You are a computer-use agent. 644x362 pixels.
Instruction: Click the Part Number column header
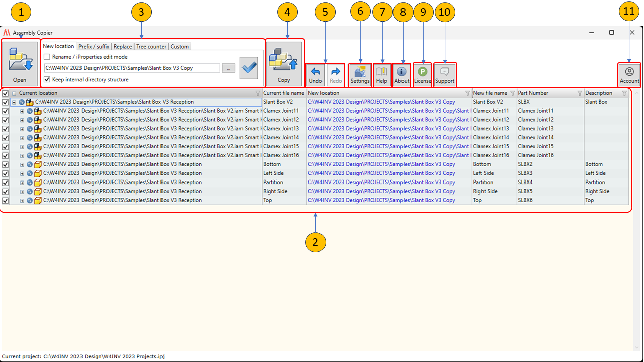(x=550, y=93)
